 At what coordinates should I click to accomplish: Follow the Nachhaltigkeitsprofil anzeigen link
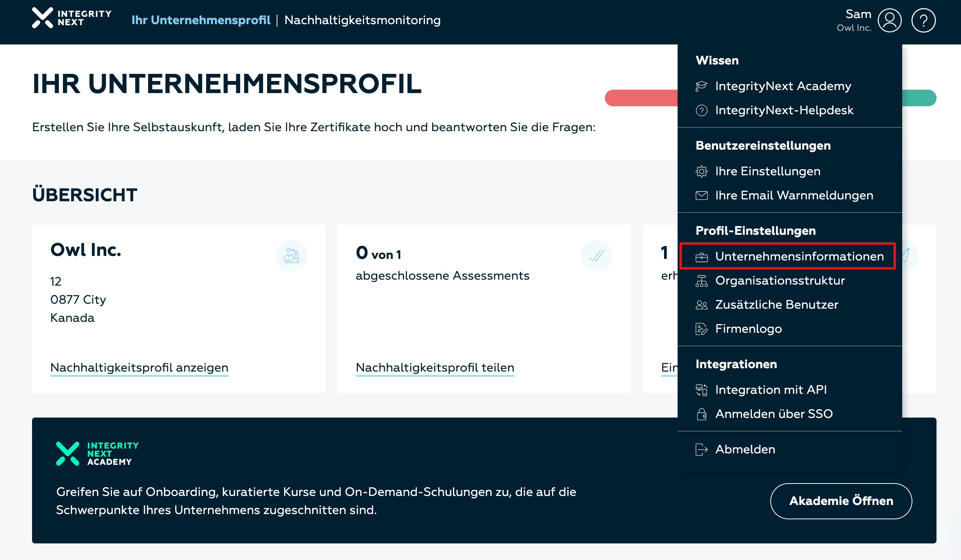[x=139, y=367]
